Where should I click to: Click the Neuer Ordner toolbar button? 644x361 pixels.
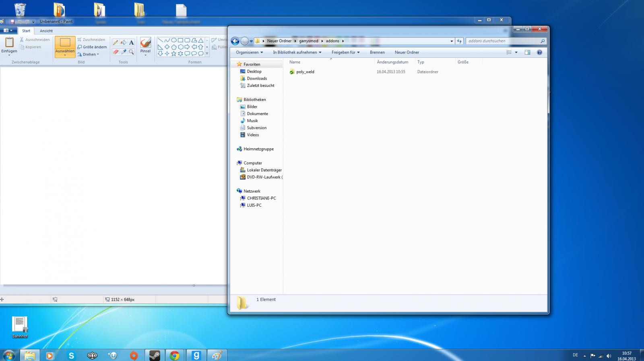tap(407, 52)
